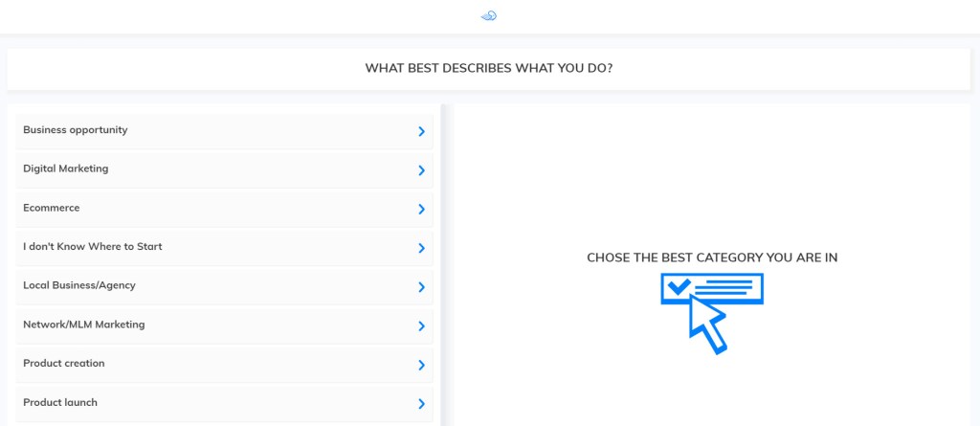Image resolution: width=980 pixels, height=426 pixels.
Task: Click the Ecommerce chevron arrow
Action: pos(421,209)
